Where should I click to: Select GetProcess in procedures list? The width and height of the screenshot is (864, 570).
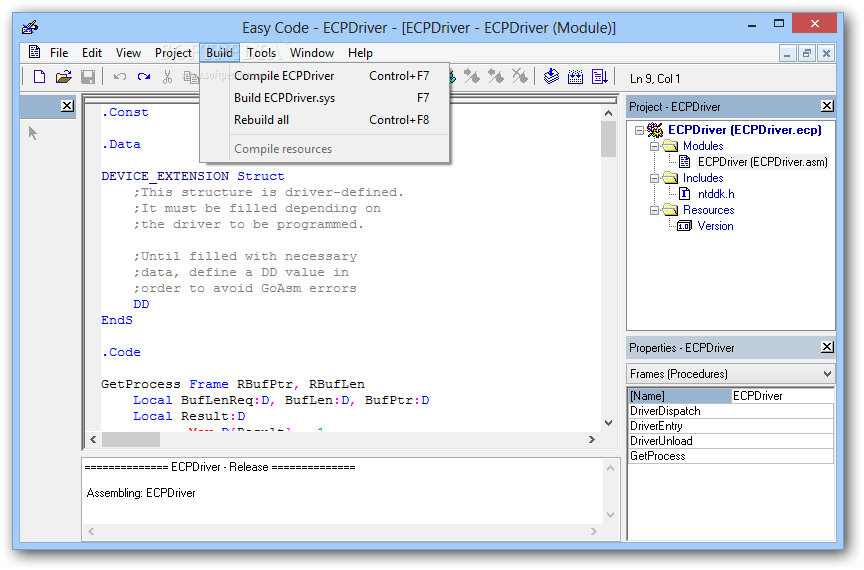(x=730, y=456)
